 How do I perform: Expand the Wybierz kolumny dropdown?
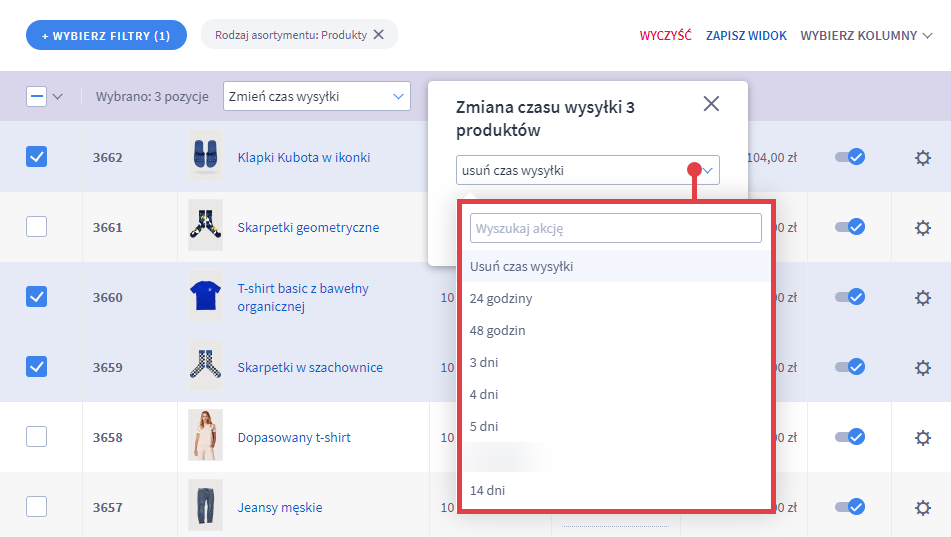[866, 35]
